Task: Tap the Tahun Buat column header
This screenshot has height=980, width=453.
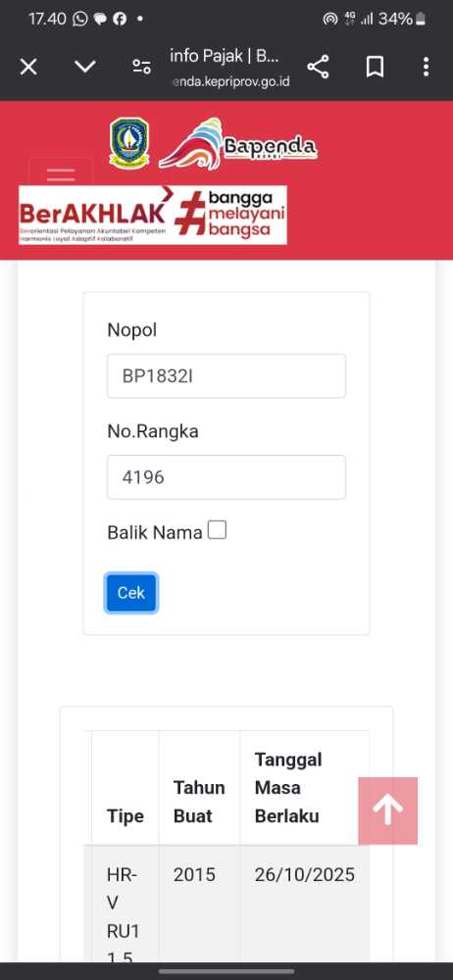Action: (x=199, y=802)
